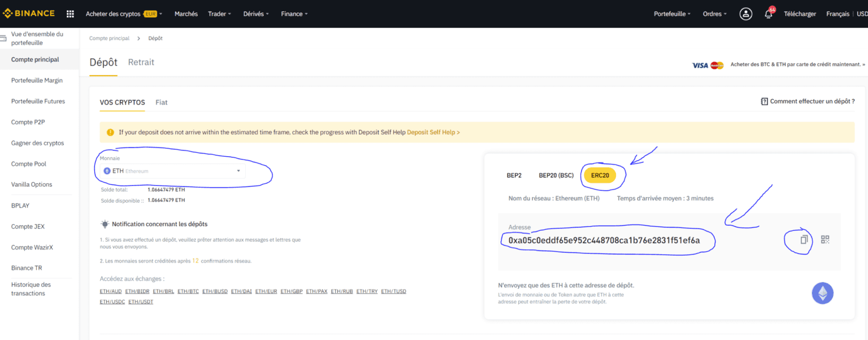Click Compte principal breadcrumb
The image size is (868, 340).
coord(109,38)
